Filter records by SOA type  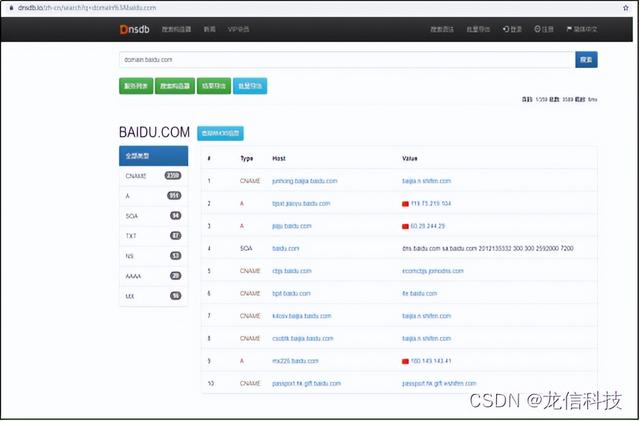coord(153,216)
